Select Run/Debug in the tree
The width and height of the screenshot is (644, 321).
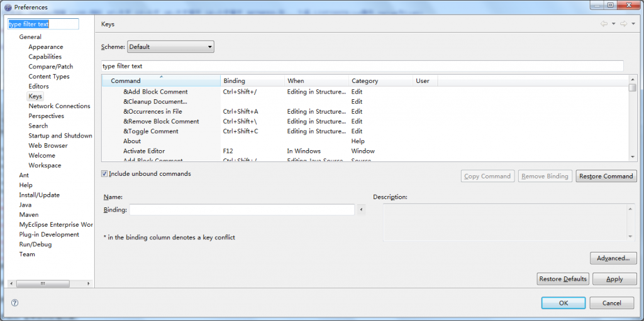(x=35, y=244)
